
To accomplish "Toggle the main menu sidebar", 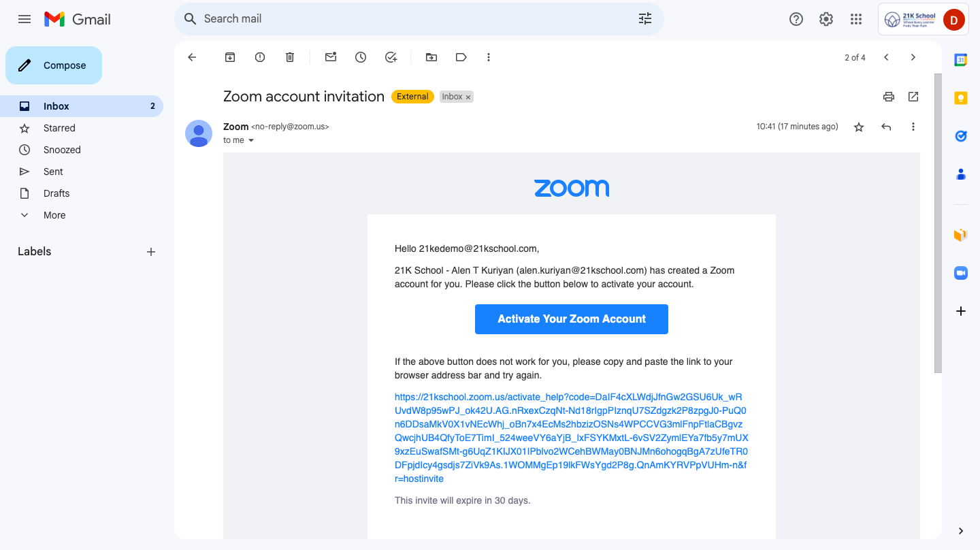I will tap(24, 19).
